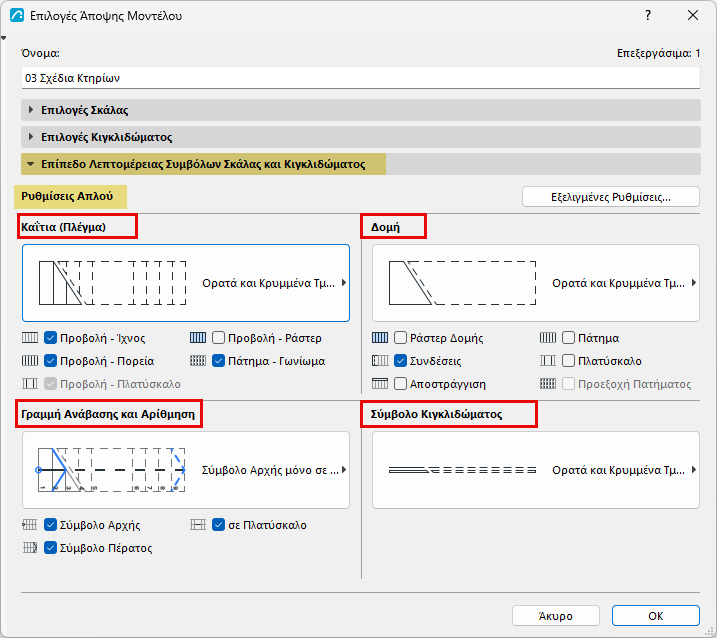
Task: Check the Πάτημα checkbox under Δομή
Action: coord(568,338)
